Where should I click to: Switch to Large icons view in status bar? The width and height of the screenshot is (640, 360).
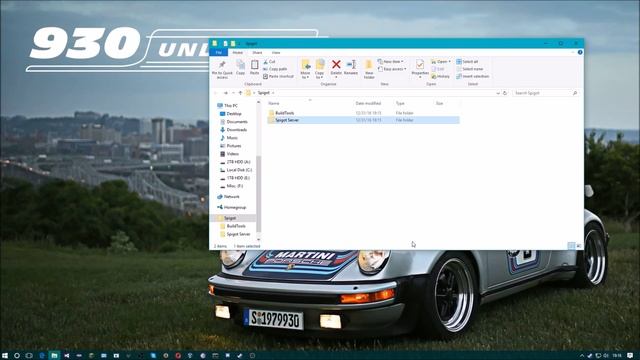click(579, 246)
